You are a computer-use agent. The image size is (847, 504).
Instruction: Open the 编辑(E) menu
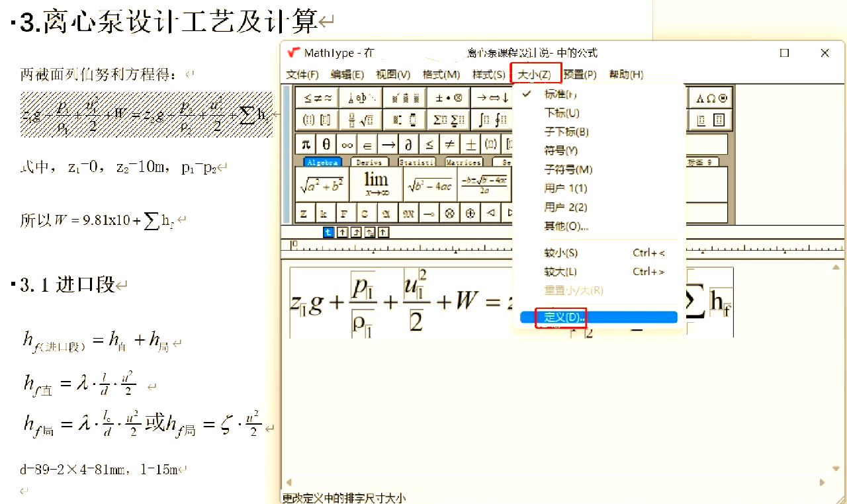347,75
